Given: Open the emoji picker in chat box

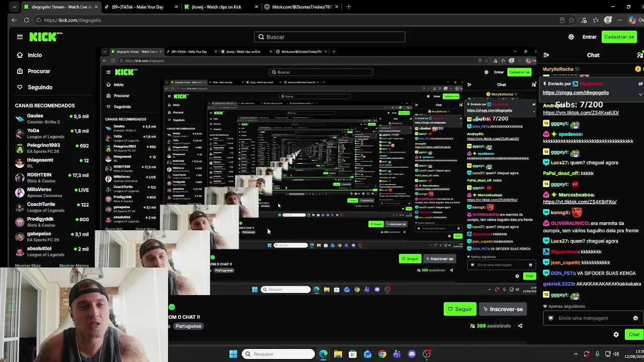Looking at the screenshot, I should pos(635,318).
